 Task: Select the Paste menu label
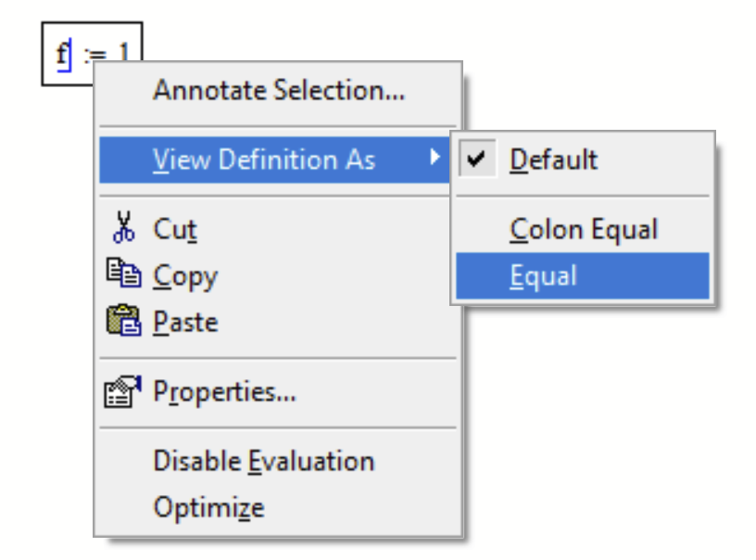185,323
